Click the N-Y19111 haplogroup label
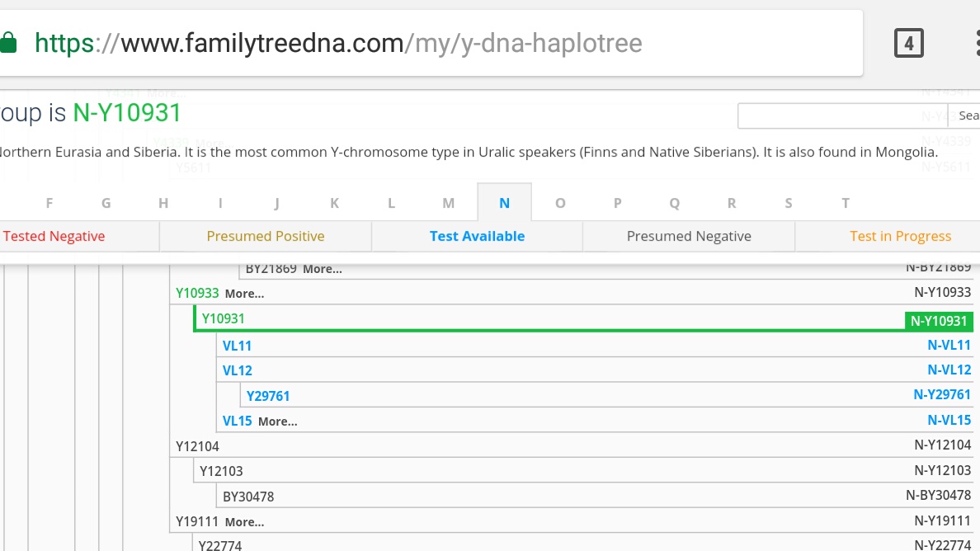Viewport: 980px width, 551px height. 943,521
